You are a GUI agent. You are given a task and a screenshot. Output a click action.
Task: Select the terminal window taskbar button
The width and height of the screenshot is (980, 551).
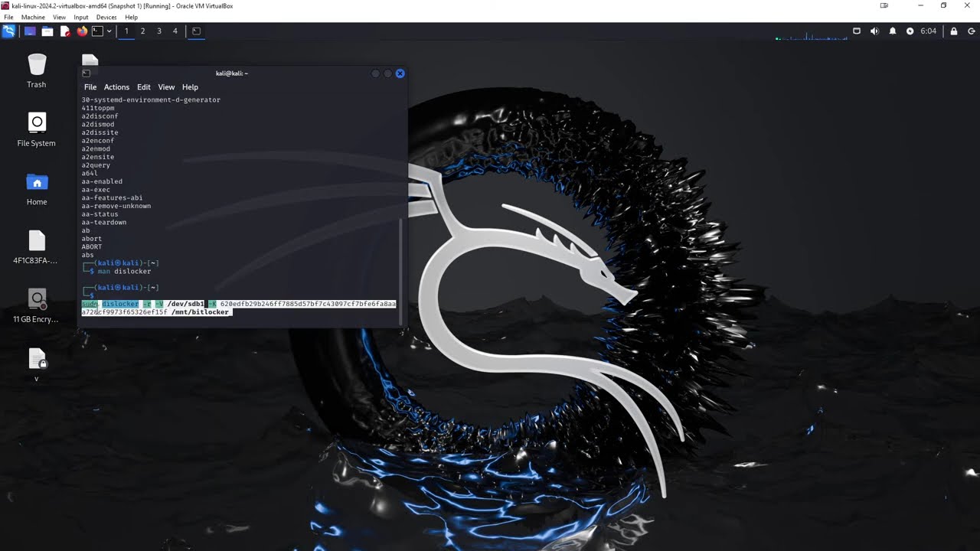pos(196,31)
